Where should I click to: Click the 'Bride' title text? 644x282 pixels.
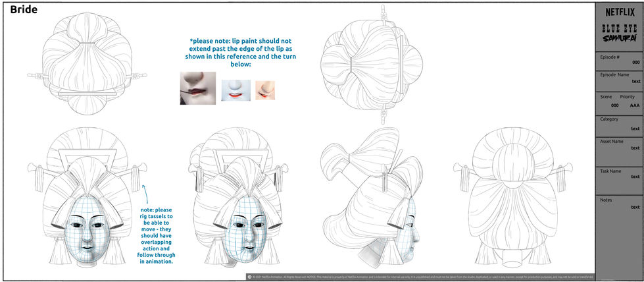pos(24,9)
